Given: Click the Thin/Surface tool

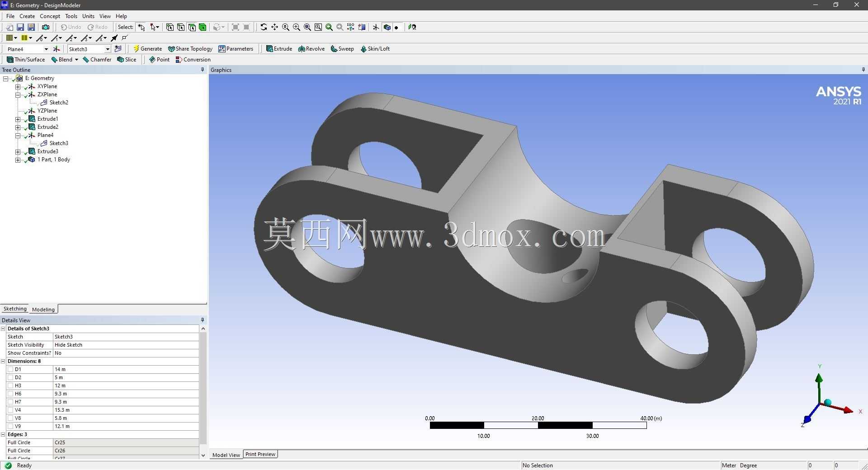Looking at the screenshot, I should click(x=26, y=60).
